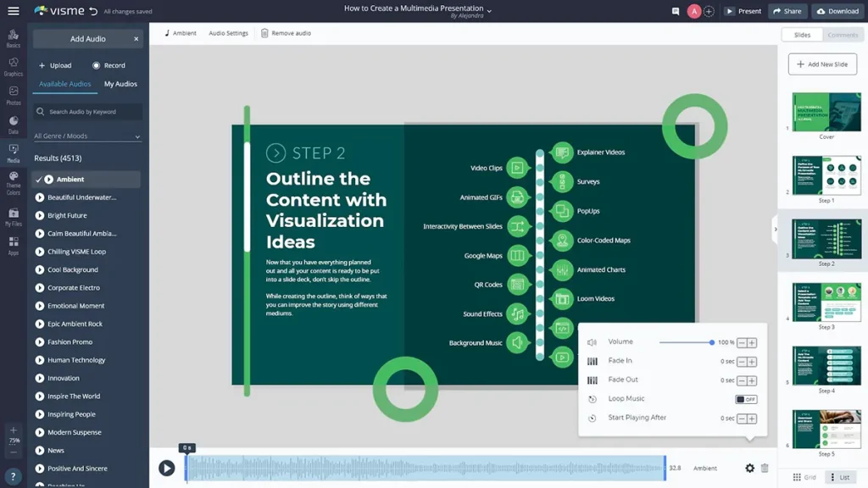The image size is (868, 488).
Task: Switch to the My Audios tab
Action: coord(120,83)
